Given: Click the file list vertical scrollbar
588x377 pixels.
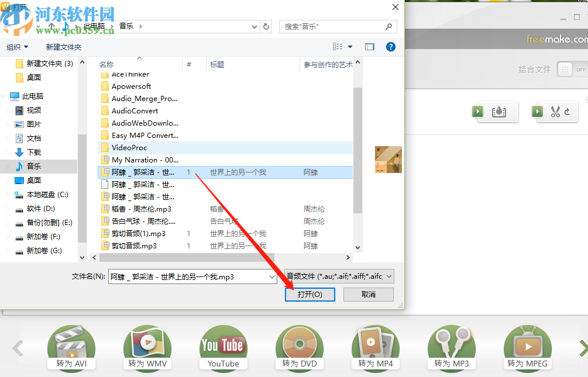Looking at the screenshot, I should (x=357, y=150).
